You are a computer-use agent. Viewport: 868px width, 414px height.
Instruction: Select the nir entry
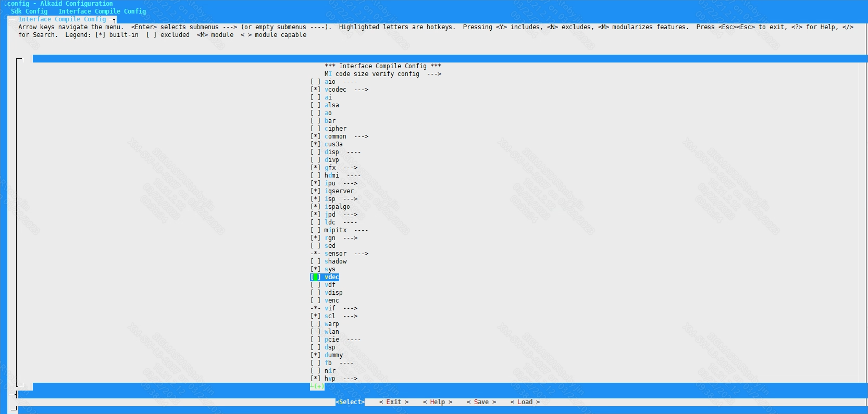coord(330,371)
